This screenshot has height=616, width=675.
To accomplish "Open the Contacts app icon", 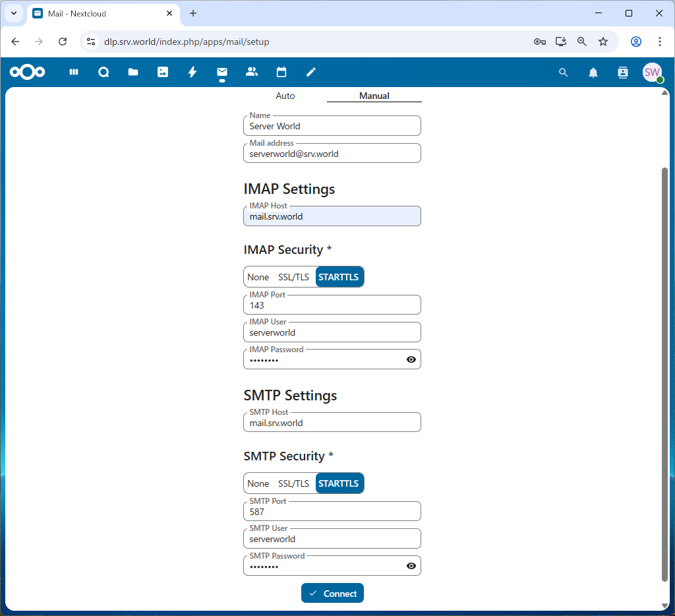I will [252, 72].
